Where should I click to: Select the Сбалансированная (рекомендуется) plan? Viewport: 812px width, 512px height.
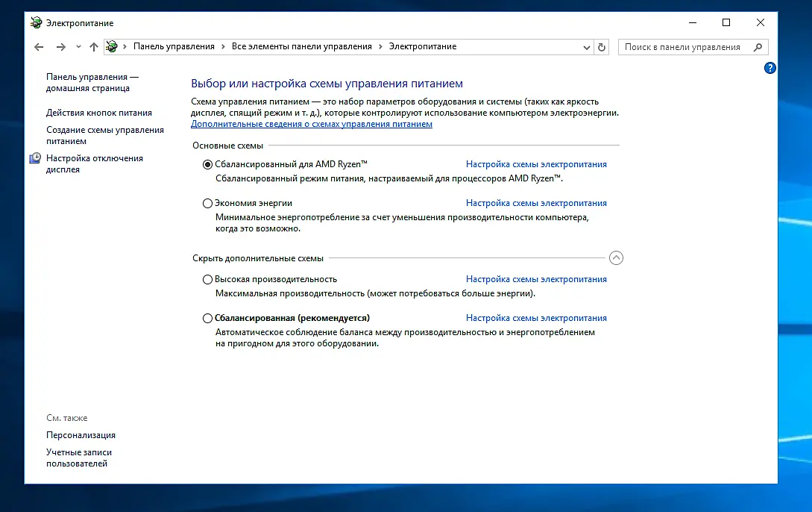[208, 318]
